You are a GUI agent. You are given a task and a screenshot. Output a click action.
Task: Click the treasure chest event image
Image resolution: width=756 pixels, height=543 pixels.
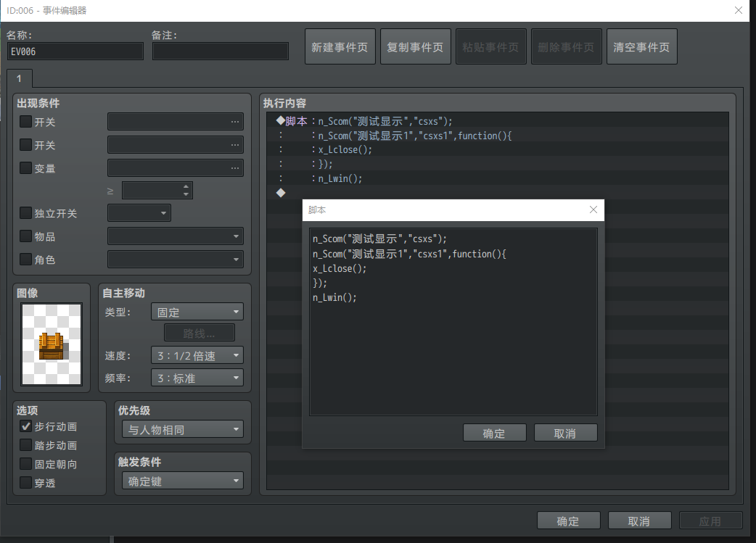point(52,344)
